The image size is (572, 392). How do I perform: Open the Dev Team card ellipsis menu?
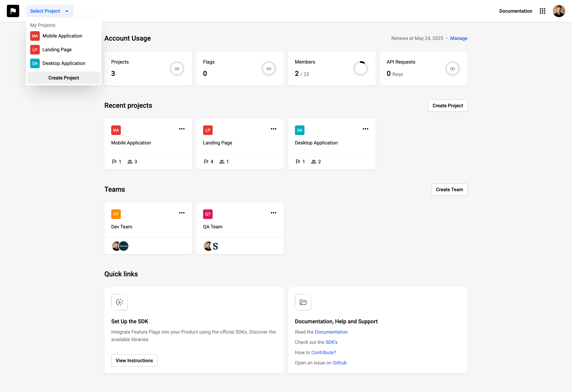[x=182, y=213]
